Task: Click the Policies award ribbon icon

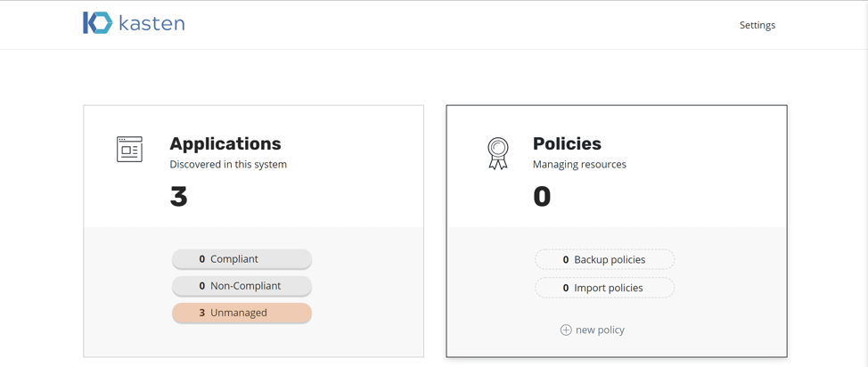Action: tap(497, 153)
